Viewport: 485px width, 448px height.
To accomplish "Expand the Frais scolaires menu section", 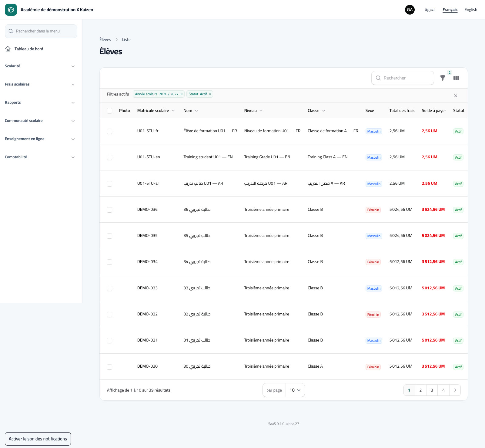I will pos(40,84).
